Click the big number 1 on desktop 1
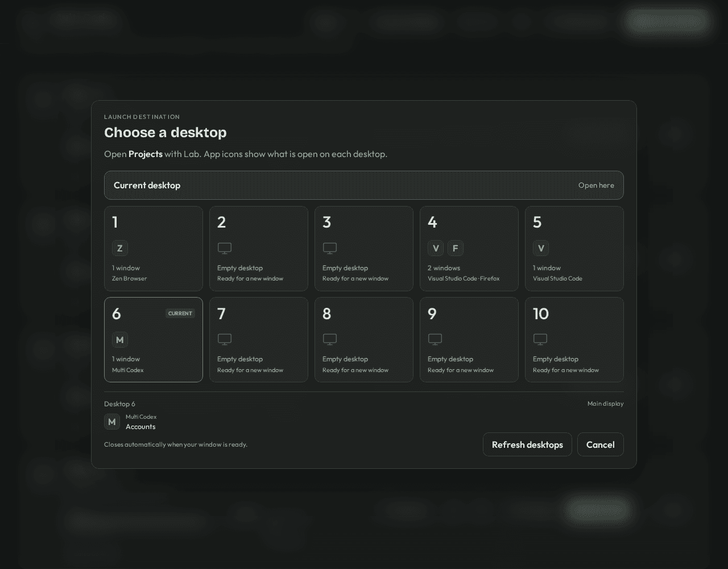The image size is (728, 569). [x=115, y=222]
